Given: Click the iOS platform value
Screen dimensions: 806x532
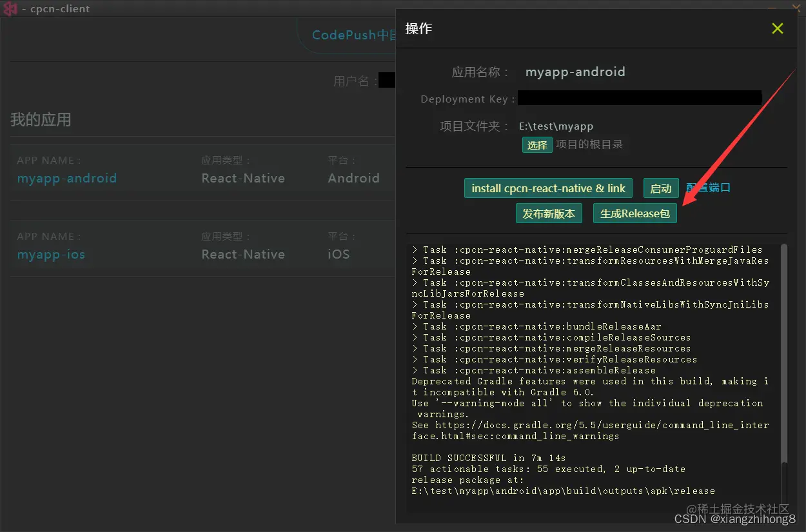Looking at the screenshot, I should pyautogui.click(x=339, y=254).
